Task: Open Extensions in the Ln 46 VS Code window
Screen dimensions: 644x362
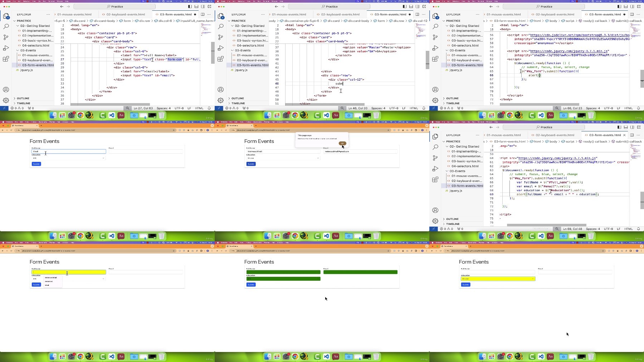Action: tap(221, 59)
